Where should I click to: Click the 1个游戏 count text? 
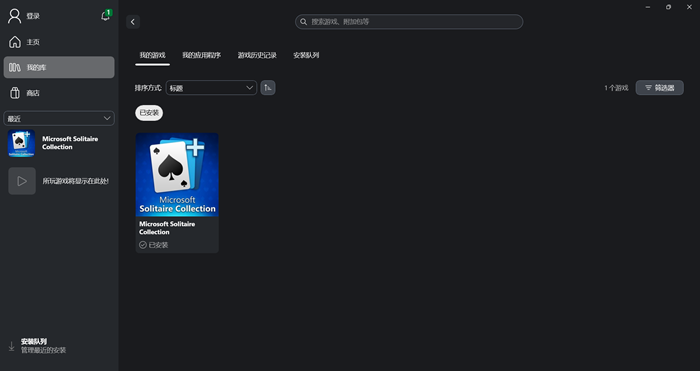coord(616,88)
